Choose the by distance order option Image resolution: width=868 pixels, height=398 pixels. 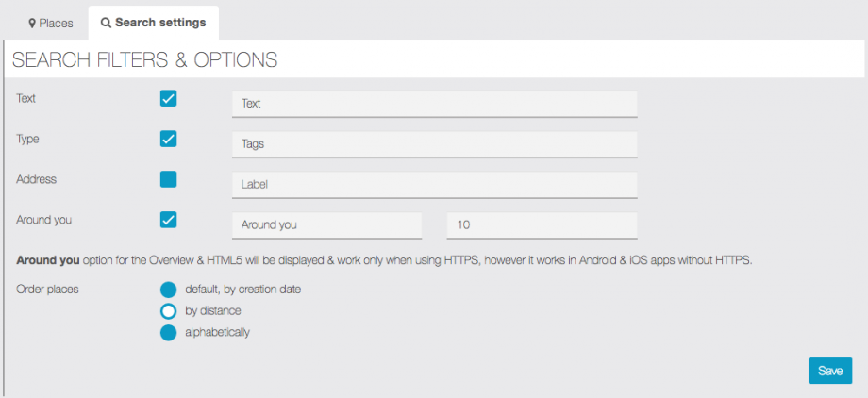pos(169,311)
